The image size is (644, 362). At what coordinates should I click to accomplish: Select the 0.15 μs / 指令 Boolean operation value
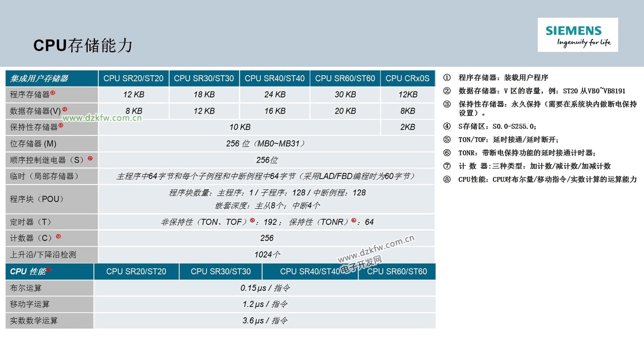tap(265, 288)
